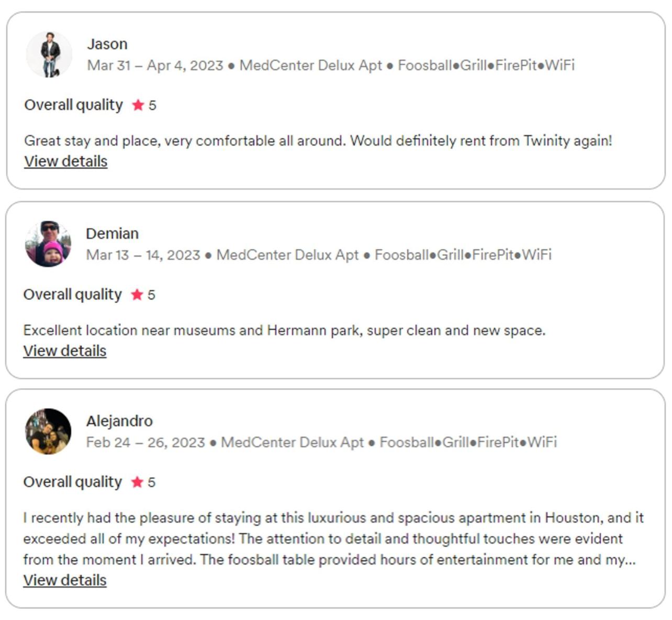The width and height of the screenshot is (672, 620).
Task: Click the name Demian
Action: 113,234
